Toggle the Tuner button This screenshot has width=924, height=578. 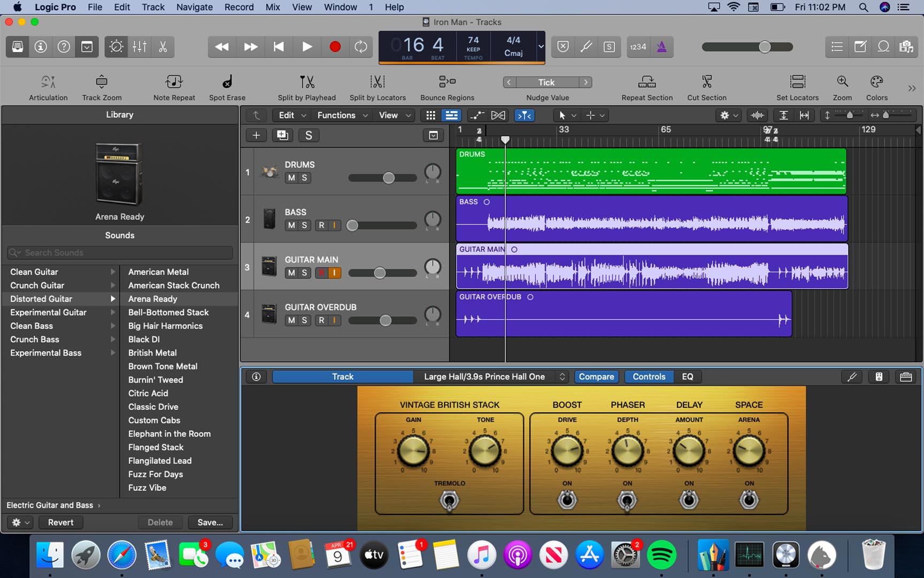click(x=586, y=47)
